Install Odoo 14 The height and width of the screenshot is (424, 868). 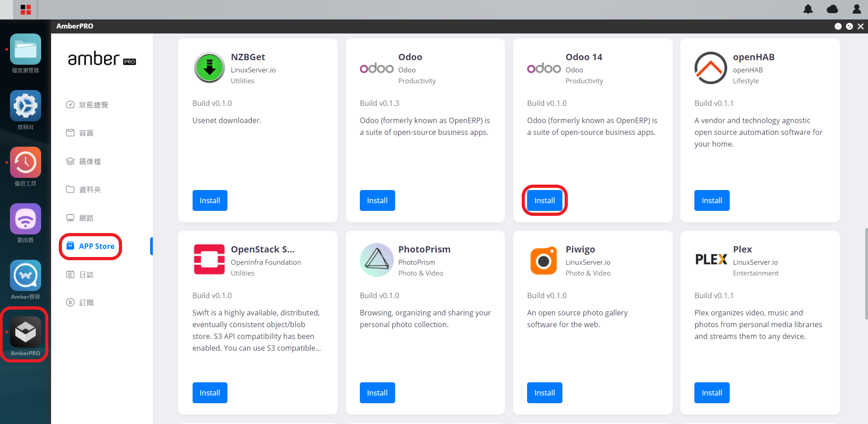(x=544, y=200)
